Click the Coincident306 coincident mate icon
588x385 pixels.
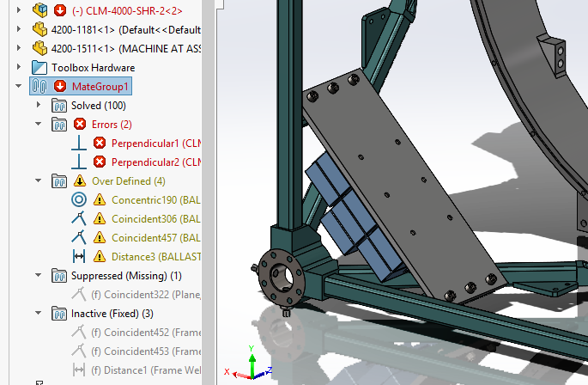[78, 218]
